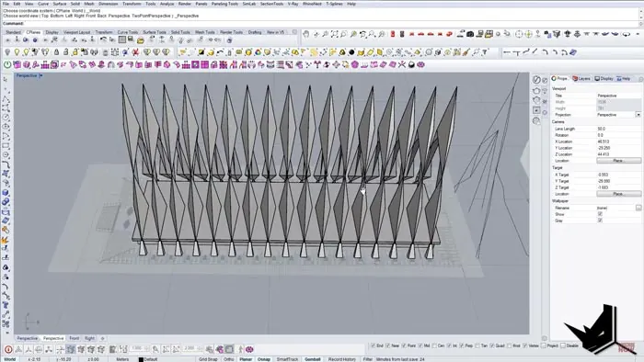Click the open folder icon in CPlanes toolbar
Viewport: 644px width, 362px height.
[x=141, y=40]
